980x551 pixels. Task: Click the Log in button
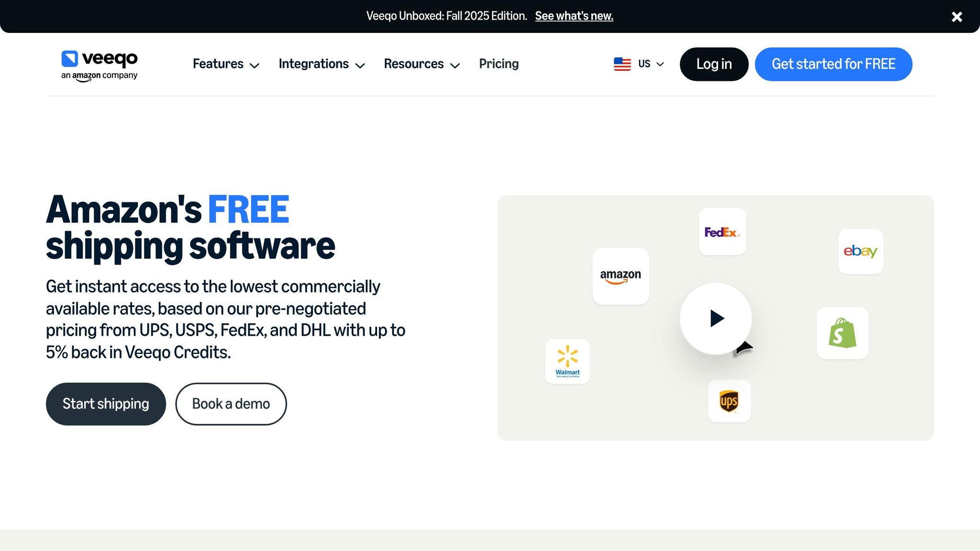[x=714, y=64]
